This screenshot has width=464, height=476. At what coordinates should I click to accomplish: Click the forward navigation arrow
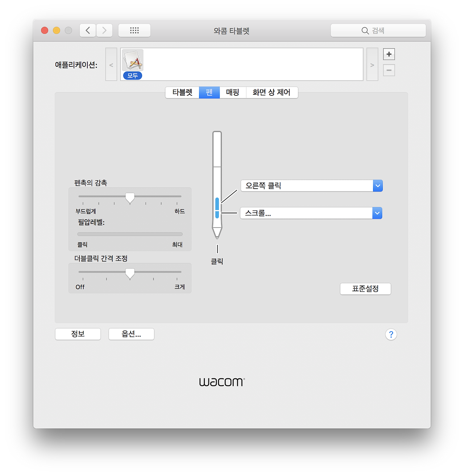(104, 30)
